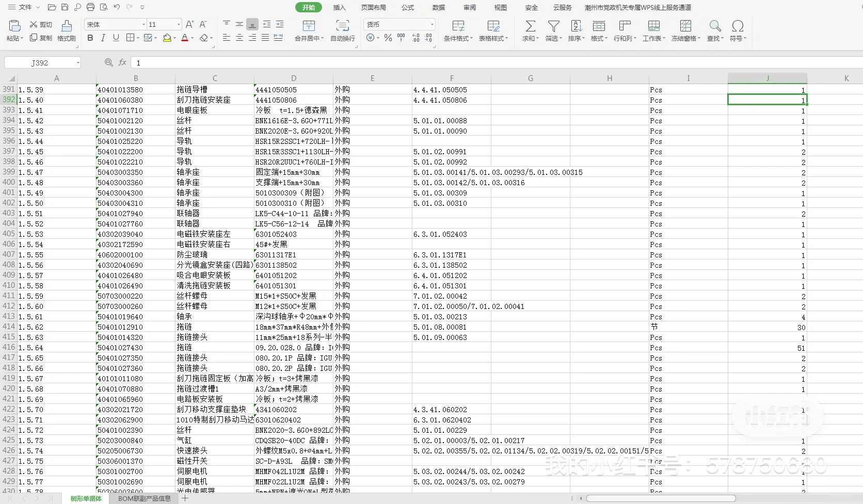Viewport: 863px width, 504px height.
Task: Print the spreadsheet via printer icon
Action: [x=90, y=7]
